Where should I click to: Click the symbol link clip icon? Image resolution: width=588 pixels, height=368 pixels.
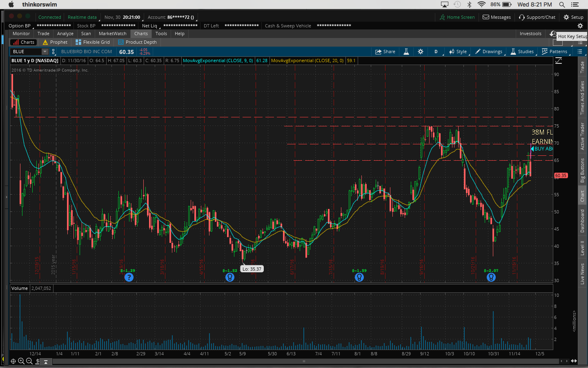(x=53, y=52)
